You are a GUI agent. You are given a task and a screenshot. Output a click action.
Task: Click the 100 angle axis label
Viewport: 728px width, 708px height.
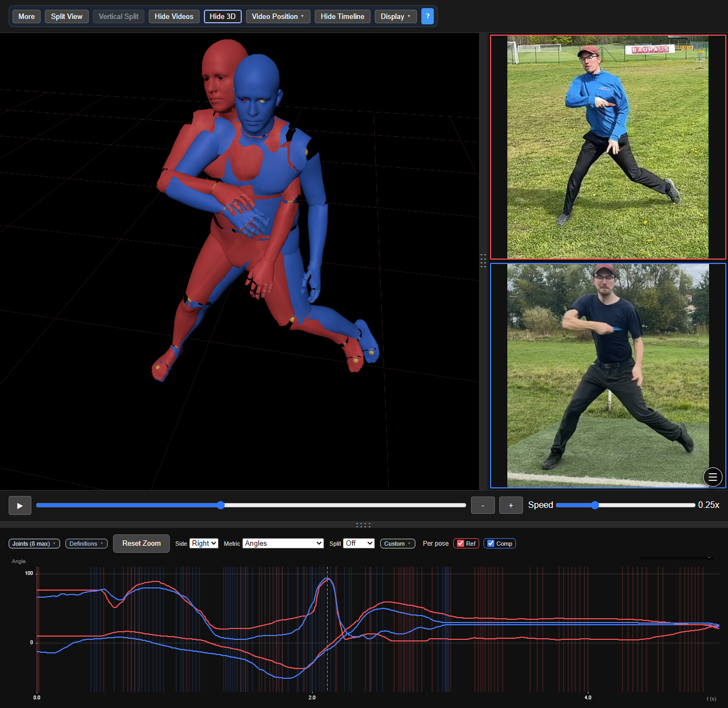pos(29,573)
